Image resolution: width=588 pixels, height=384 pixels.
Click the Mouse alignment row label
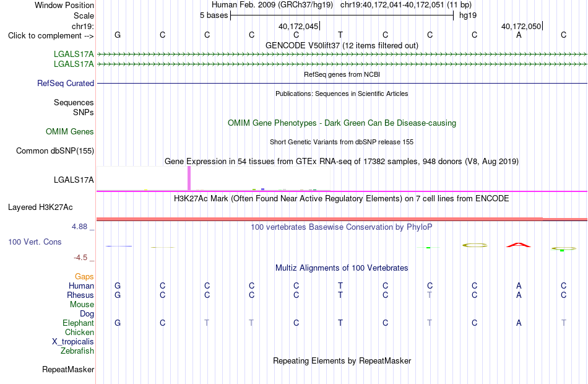coord(82,305)
